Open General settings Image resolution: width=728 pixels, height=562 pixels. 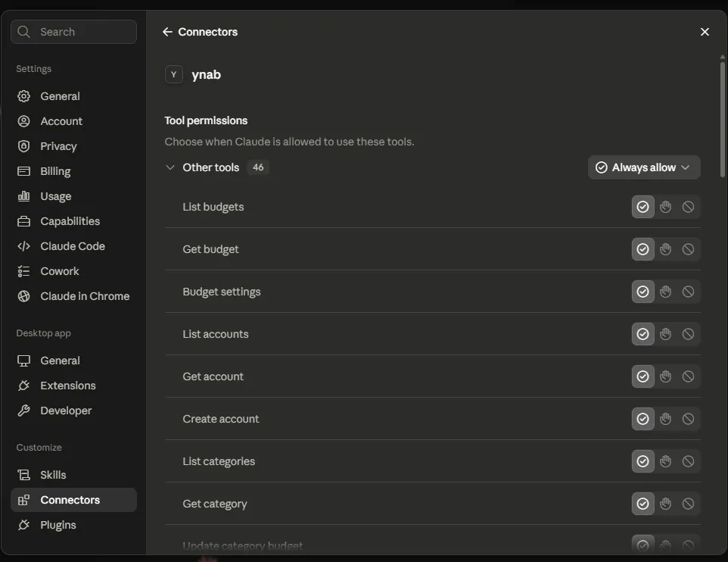(73, 96)
